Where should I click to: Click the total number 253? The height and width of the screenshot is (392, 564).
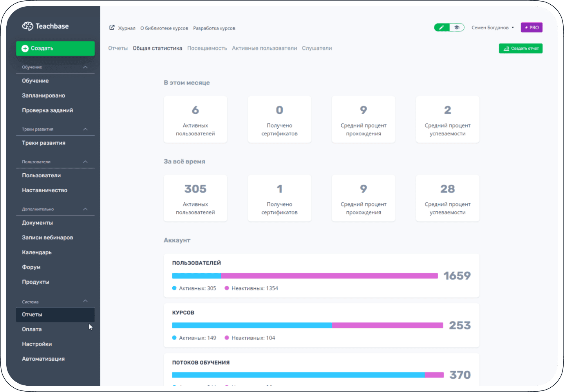tap(460, 325)
